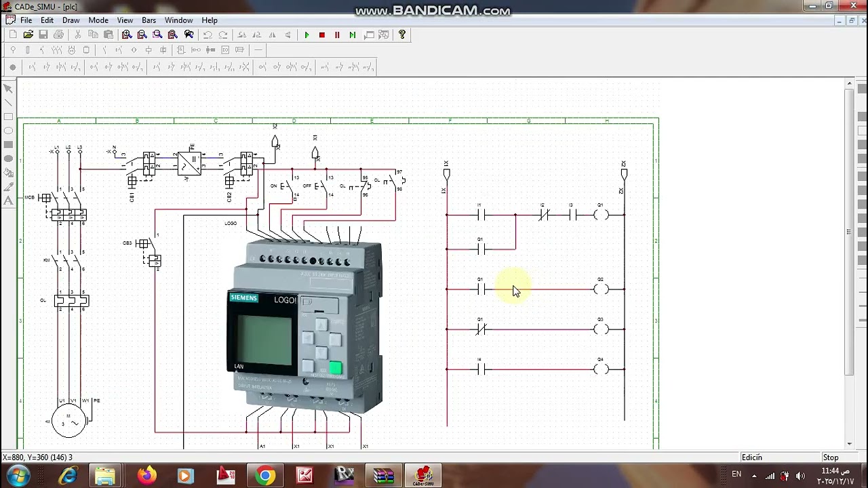Open File Explorer folder from taskbar
Screen dimensions: 868x488
point(105,476)
